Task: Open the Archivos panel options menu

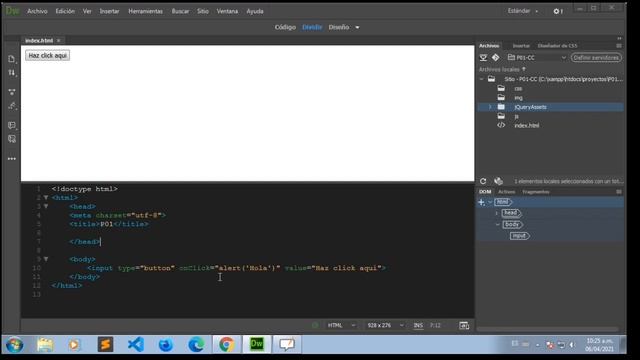Action: [619, 46]
